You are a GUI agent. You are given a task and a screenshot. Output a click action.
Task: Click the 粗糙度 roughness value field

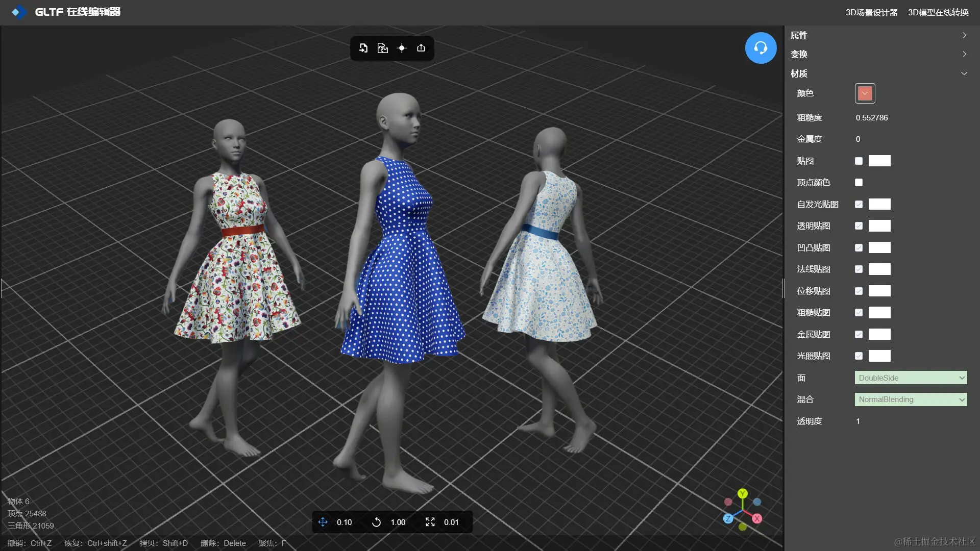click(872, 118)
